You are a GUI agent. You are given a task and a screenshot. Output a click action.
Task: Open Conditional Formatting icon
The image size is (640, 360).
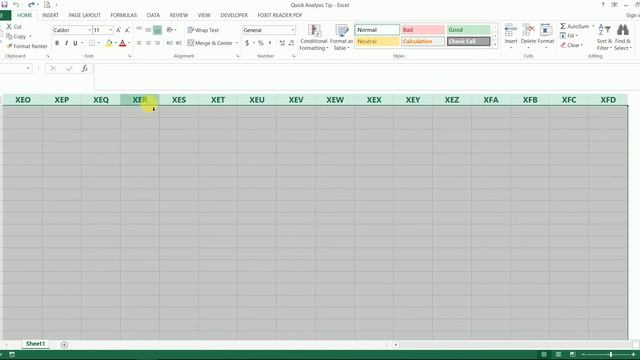[314, 31]
